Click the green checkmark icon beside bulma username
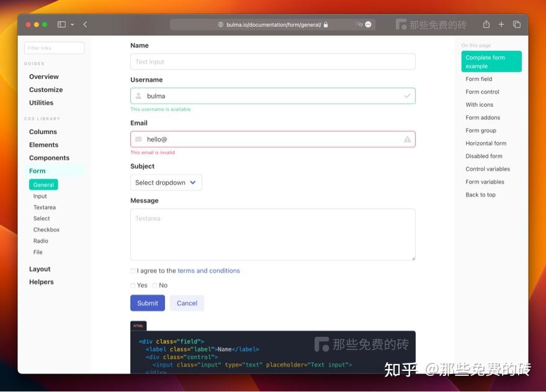 407,96
